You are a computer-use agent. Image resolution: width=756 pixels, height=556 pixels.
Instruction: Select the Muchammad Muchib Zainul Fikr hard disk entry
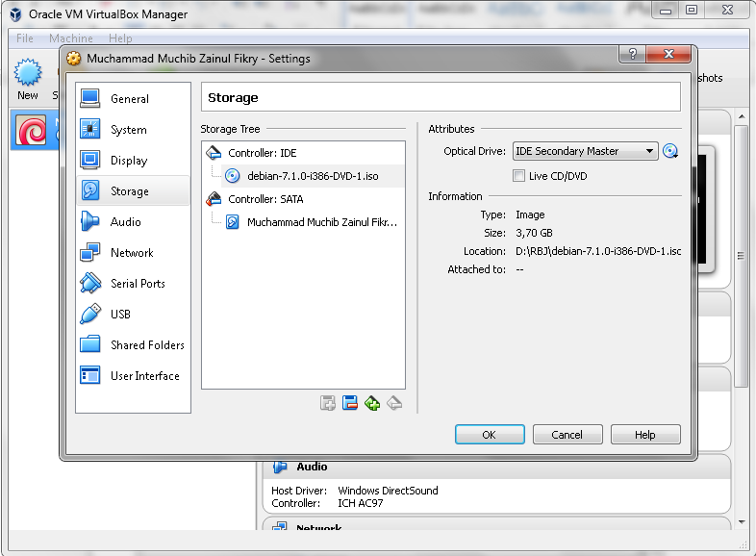303,222
